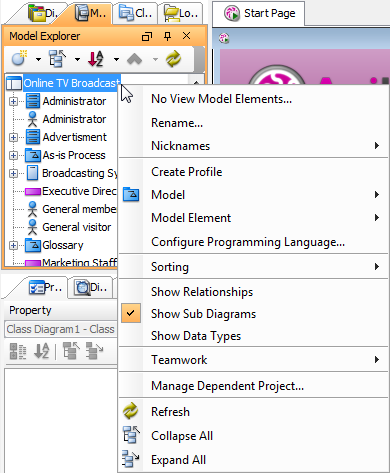Open the Teamwork submenu
390x473 pixels.
coord(253,360)
